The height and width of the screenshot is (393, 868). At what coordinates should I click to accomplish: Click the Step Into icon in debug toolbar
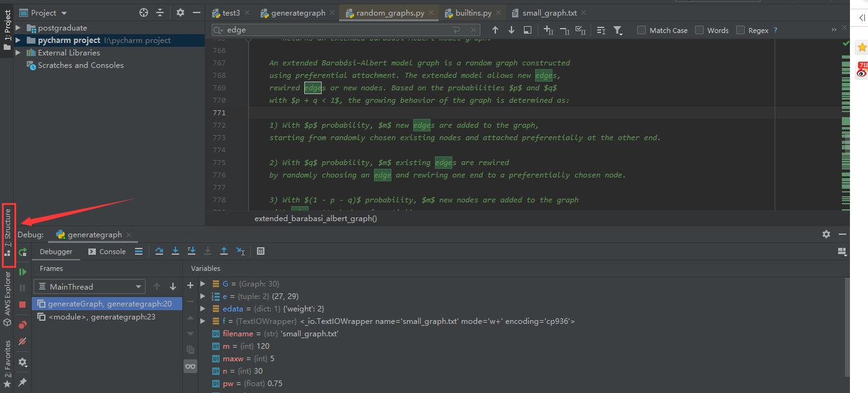pyautogui.click(x=175, y=251)
